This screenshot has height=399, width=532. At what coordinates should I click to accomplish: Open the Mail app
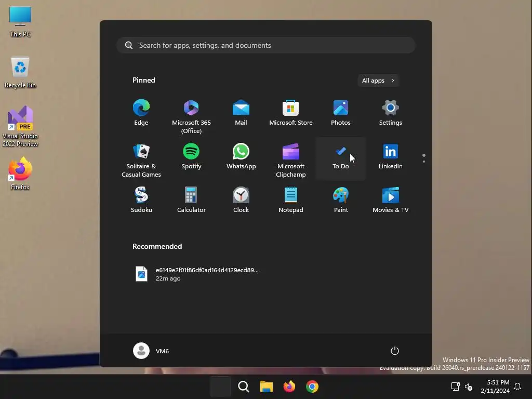pyautogui.click(x=241, y=113)
